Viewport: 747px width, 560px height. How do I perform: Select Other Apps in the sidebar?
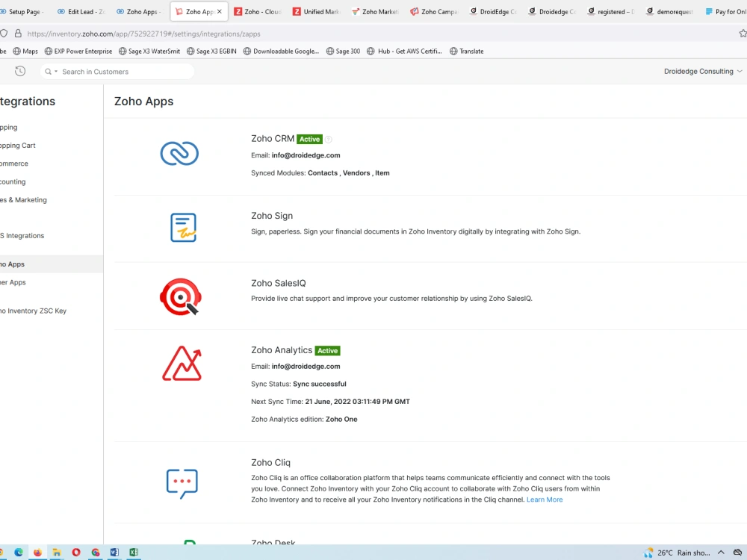pyautogui.click(x=13, y=282)
